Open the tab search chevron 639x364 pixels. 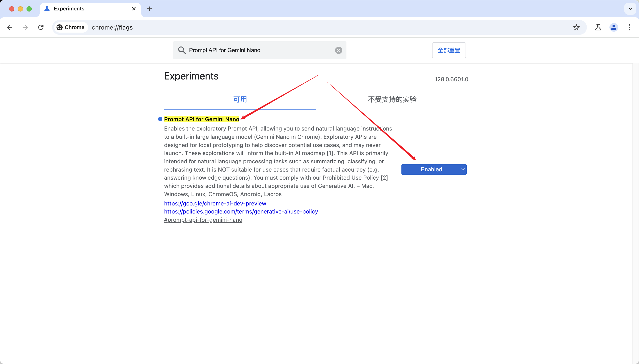tap(630, 9)
